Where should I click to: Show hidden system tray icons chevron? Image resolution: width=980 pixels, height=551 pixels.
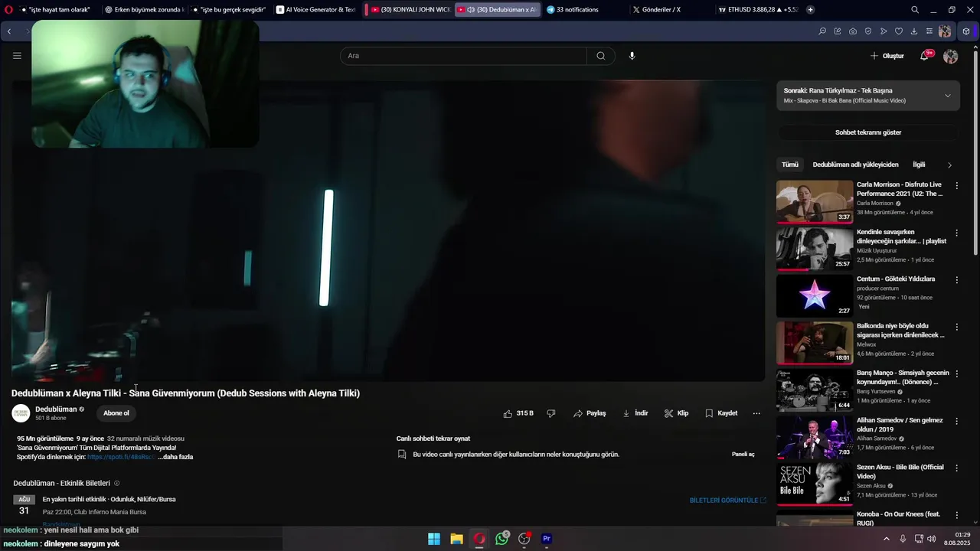click(x=887, y=539)
